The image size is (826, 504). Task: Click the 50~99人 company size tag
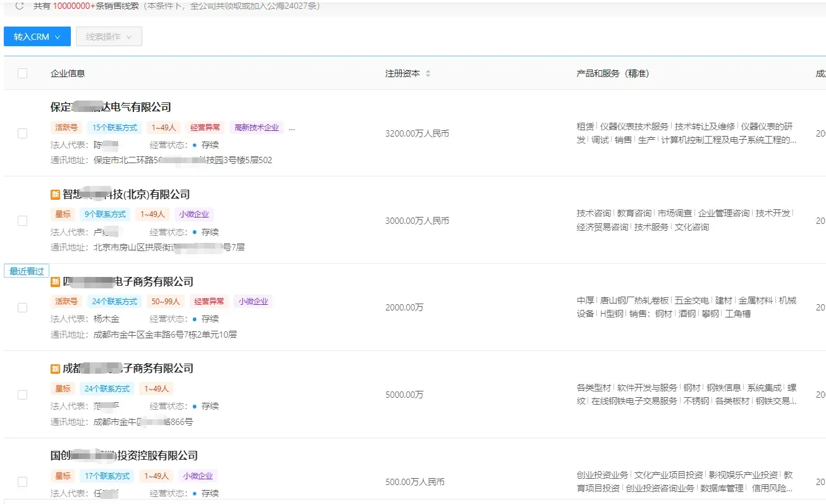coord(166,302)
